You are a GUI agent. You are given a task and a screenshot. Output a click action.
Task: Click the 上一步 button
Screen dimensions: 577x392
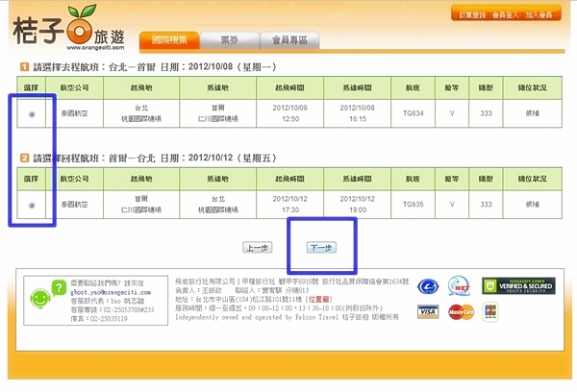tap(257, 248)
